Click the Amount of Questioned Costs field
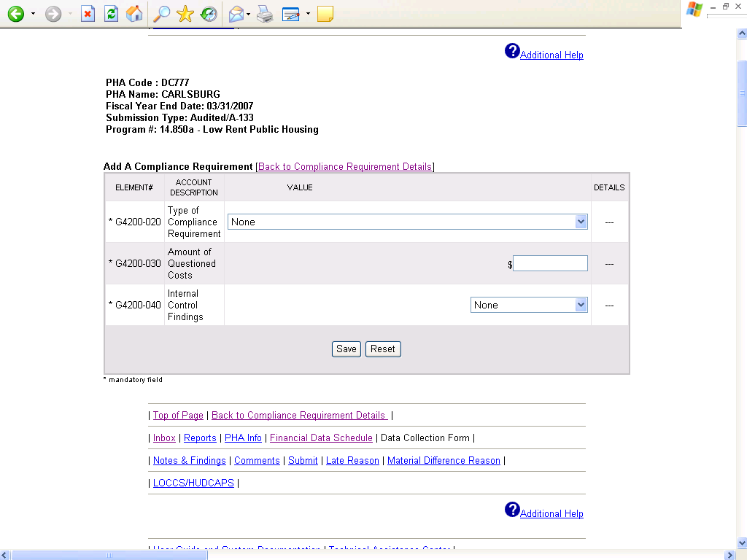This screenshot has width=747, height=560. (550, 263)
